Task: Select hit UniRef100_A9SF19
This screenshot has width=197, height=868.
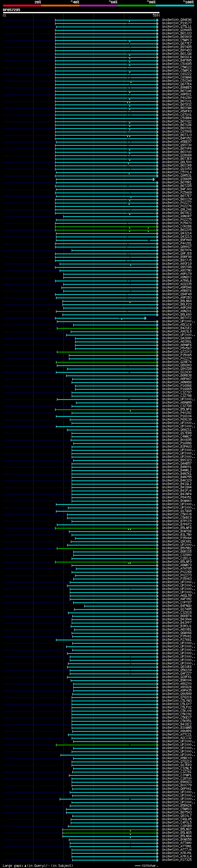Action: point(177,264)
